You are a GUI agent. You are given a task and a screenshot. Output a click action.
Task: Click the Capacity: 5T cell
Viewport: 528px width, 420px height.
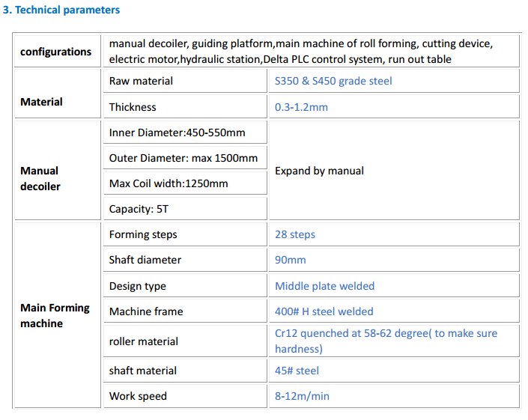point(185,209)
